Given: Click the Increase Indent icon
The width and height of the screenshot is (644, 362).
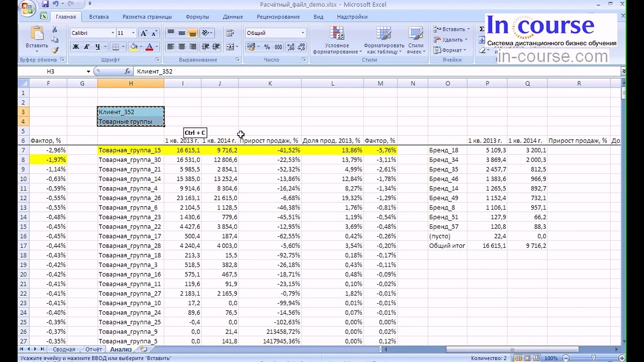Looking at the screenshot, I should click(216, 47).
